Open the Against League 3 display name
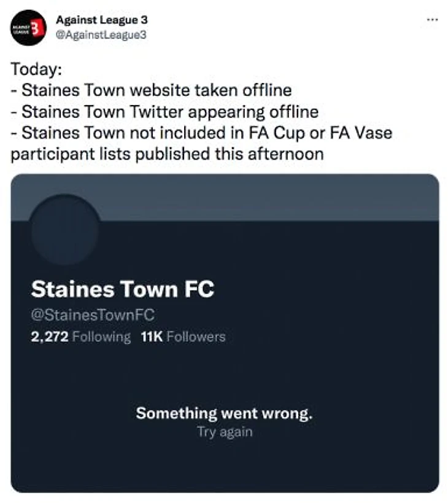Image resolution: width=448 pixels, height=503 pixels. [101, 20]
